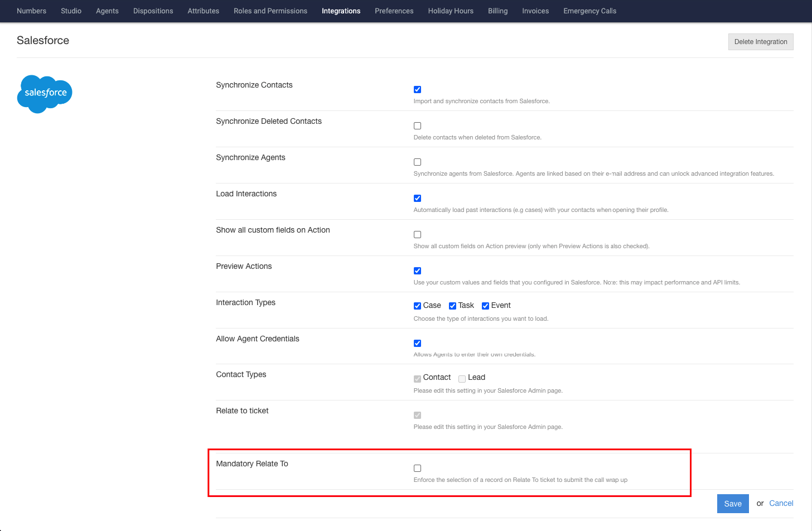
Task: Click the Relate to ticket checkbox
Action: [417, 415]
